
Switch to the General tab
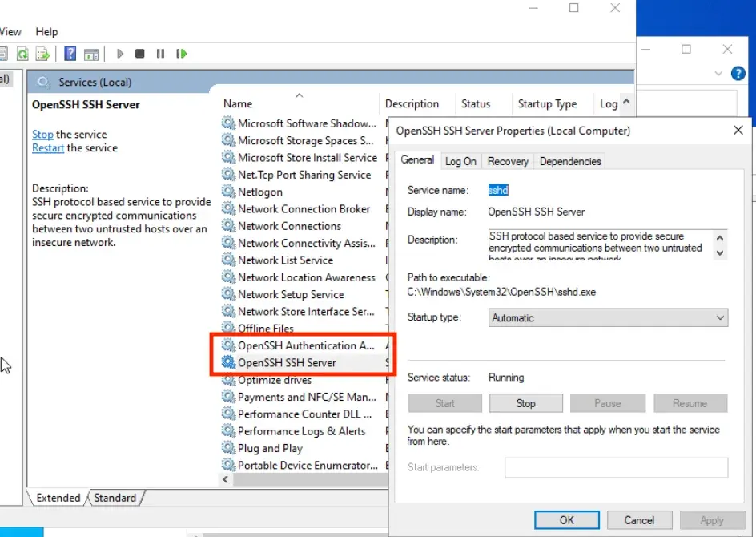point(417,160)
